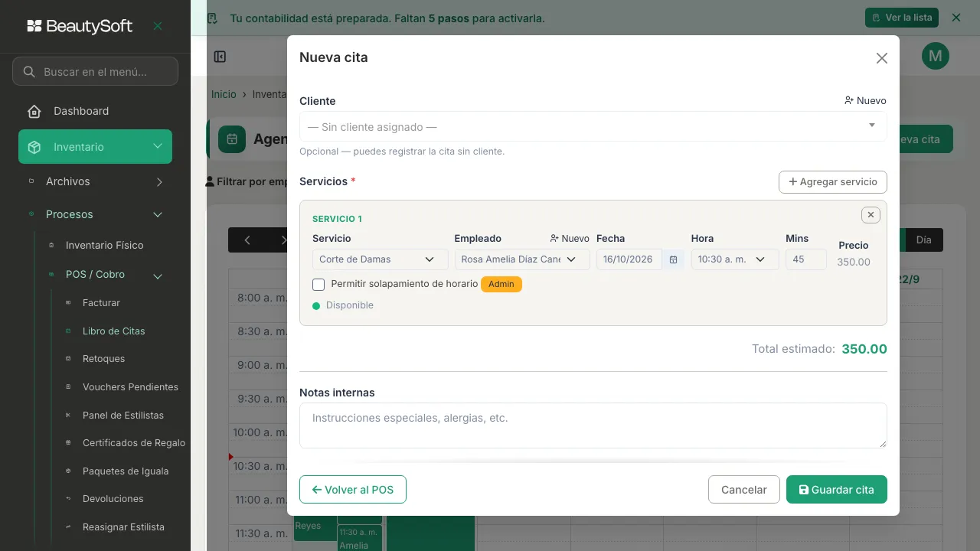Collapse the Inventario menu section
The height and width of the screenshot is (551, 980).
point(158,147)
